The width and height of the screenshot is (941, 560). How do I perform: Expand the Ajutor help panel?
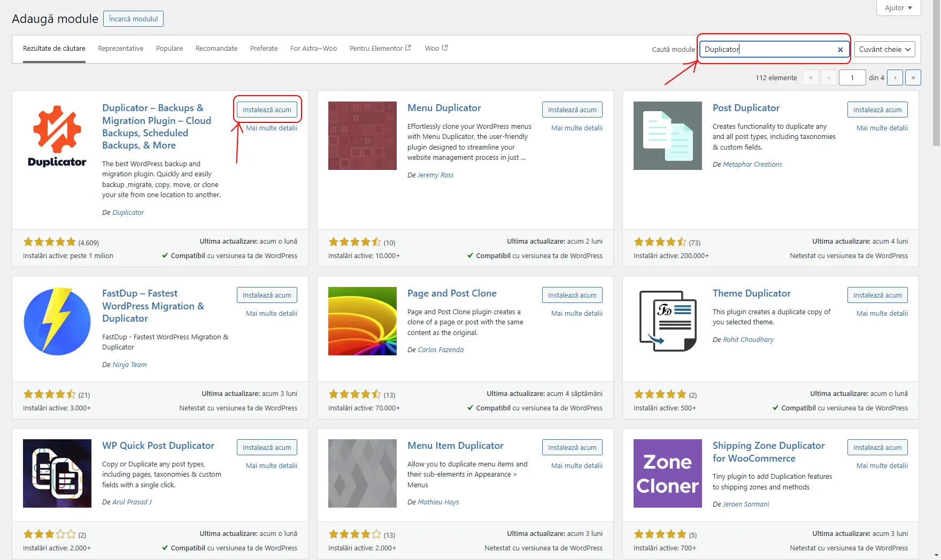899,8
